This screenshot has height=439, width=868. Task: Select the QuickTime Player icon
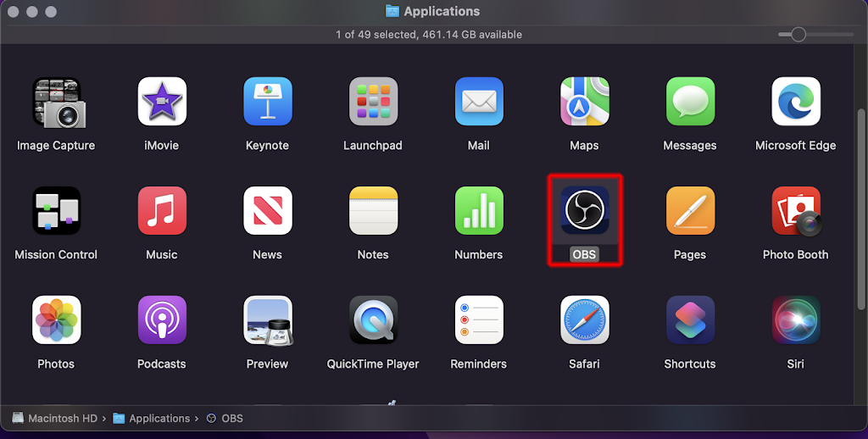click(x=373, y=320)
